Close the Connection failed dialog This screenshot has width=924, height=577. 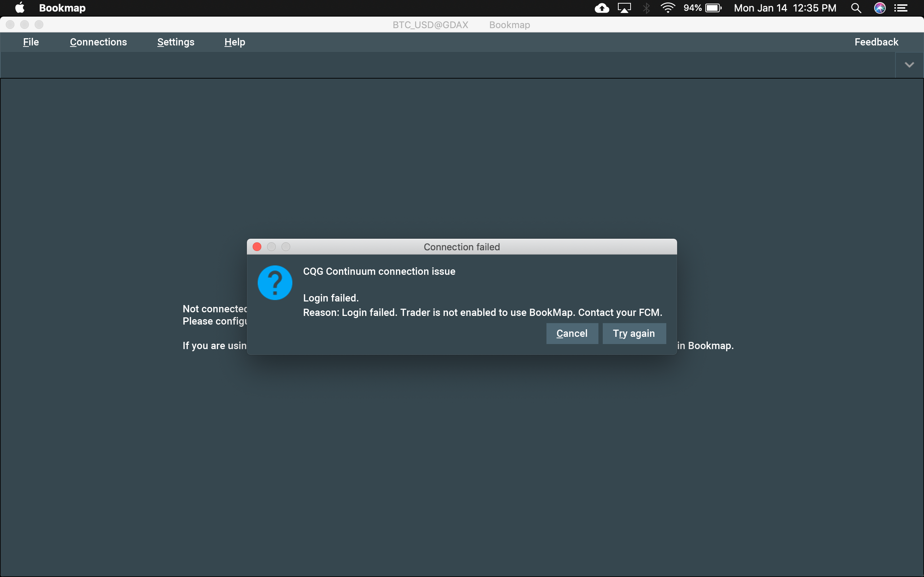point(257,247)
